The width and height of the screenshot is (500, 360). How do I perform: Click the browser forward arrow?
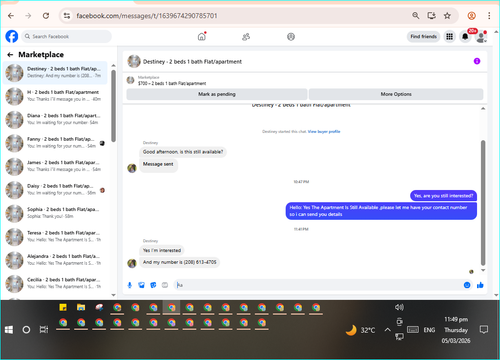click(28, 16)
